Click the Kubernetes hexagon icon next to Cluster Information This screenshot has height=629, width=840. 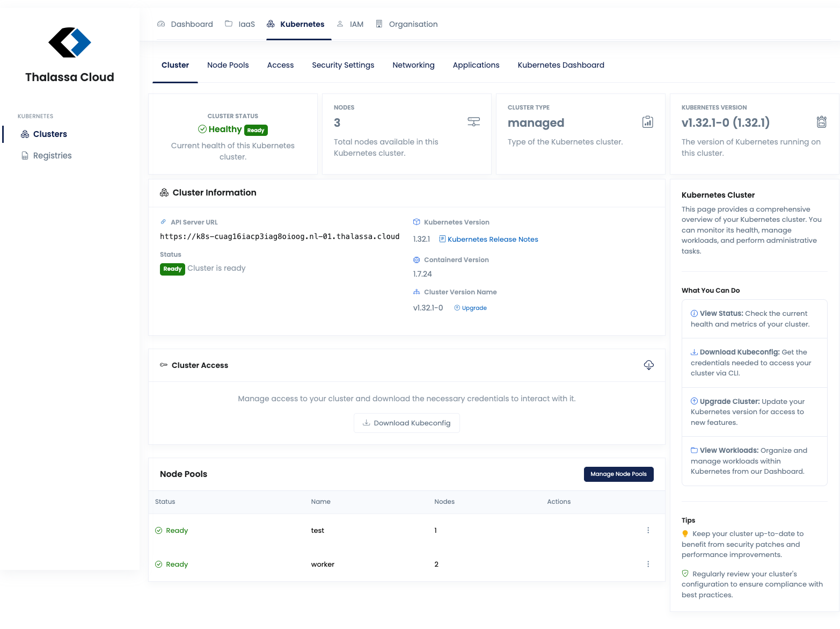point(164,192)
